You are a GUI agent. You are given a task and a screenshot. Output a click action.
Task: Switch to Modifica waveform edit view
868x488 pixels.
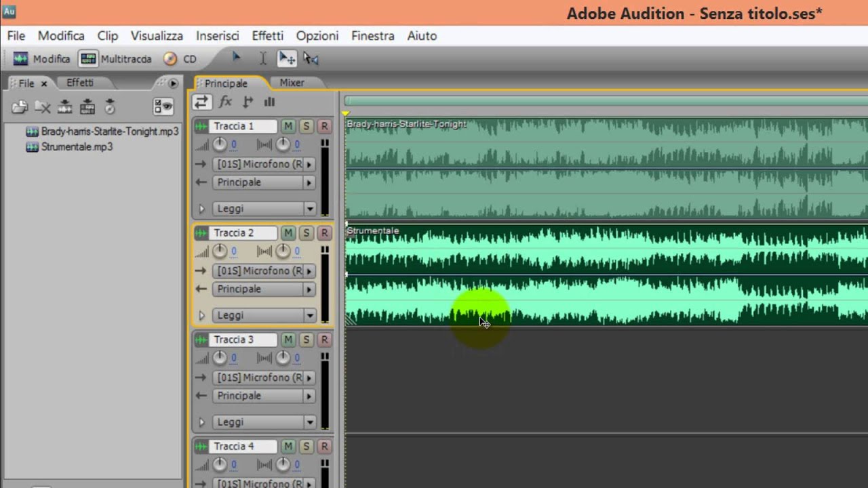pos(42,59)
